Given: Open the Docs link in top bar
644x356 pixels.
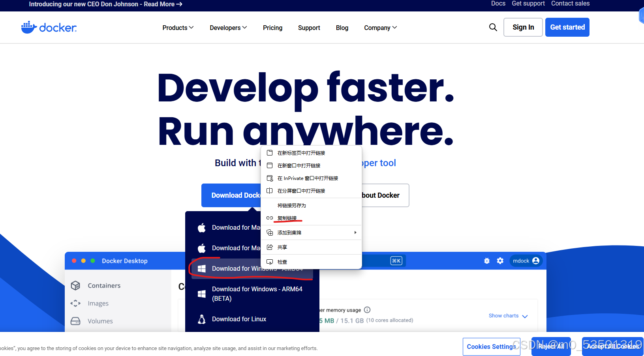Looking at the screenshot, I should pyautogui.click(x=498, y=4).
